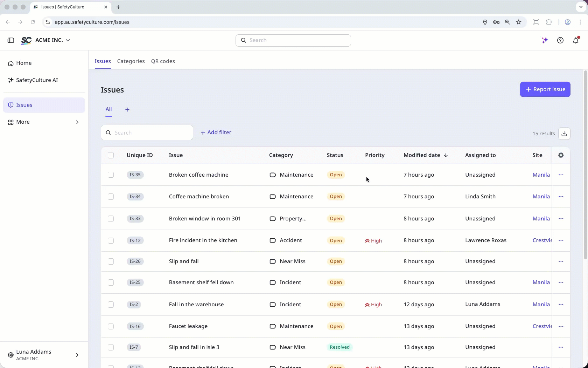Open more actions for IS-16 row

pyautogui.click(x=561, y=326)
